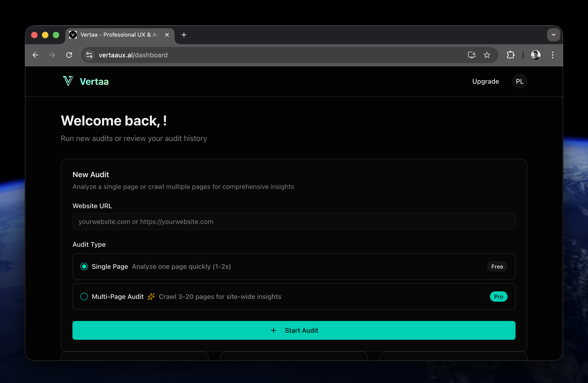The width and height of the screenshot is (588, 383).
Task: Click the browser back arrow
Action: coord(35,55)
